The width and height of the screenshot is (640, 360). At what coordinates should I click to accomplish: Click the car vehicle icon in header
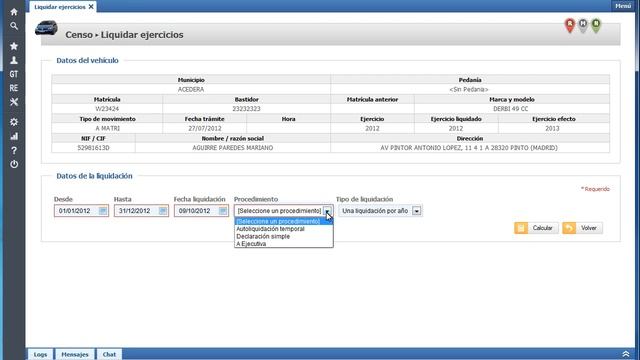46,28
